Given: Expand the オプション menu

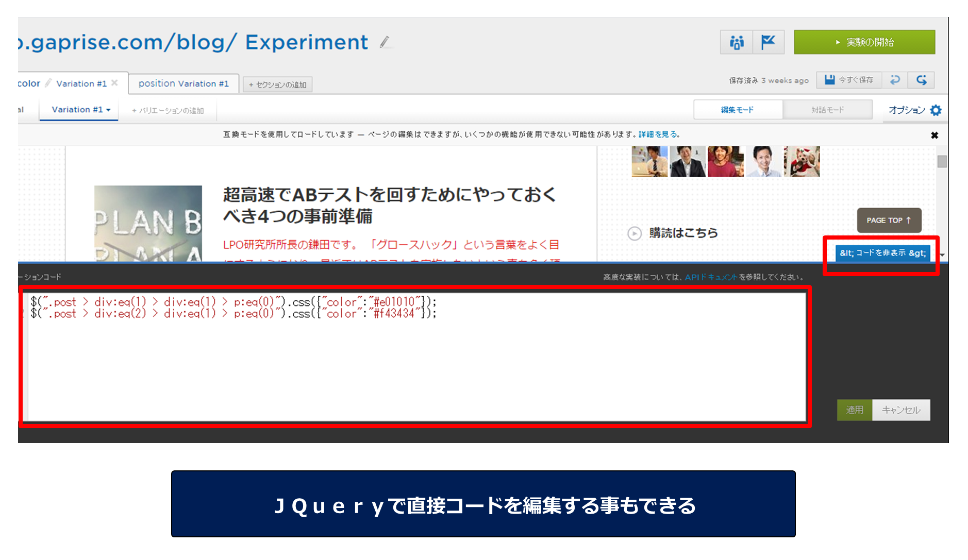Looking at the screenshot, I should tap(907, 109).
